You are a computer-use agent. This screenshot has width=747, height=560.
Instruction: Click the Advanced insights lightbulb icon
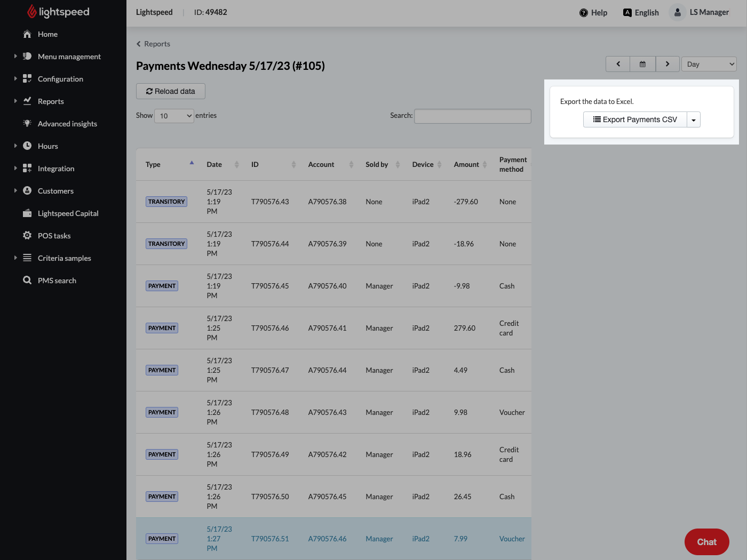click(27, 123)
